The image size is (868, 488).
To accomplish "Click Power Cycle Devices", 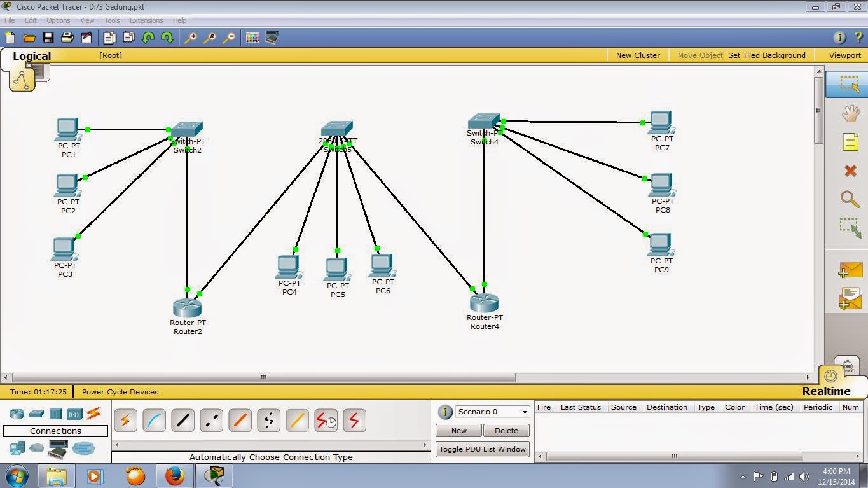I will pyautogui.click(x=120, y=391).
